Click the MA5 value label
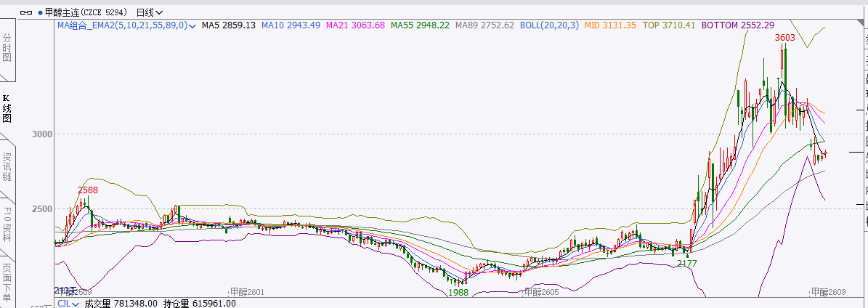 (x=229, y=25)
